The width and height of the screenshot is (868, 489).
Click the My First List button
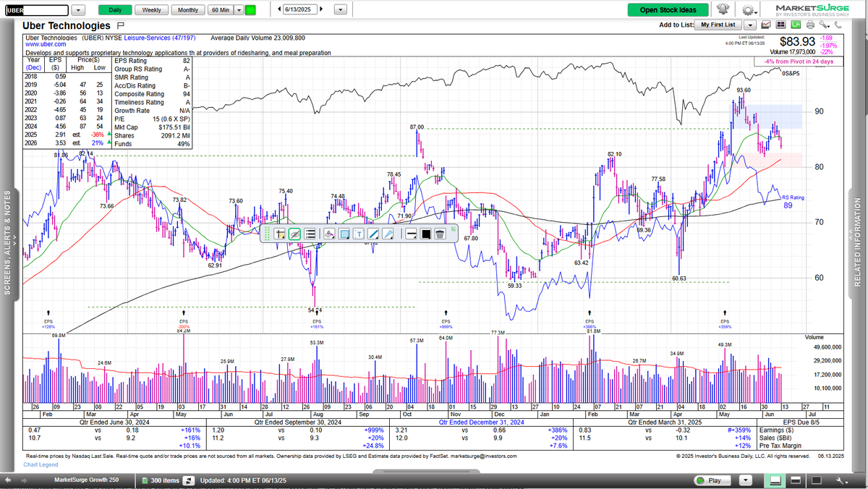(x=718, y=25)
